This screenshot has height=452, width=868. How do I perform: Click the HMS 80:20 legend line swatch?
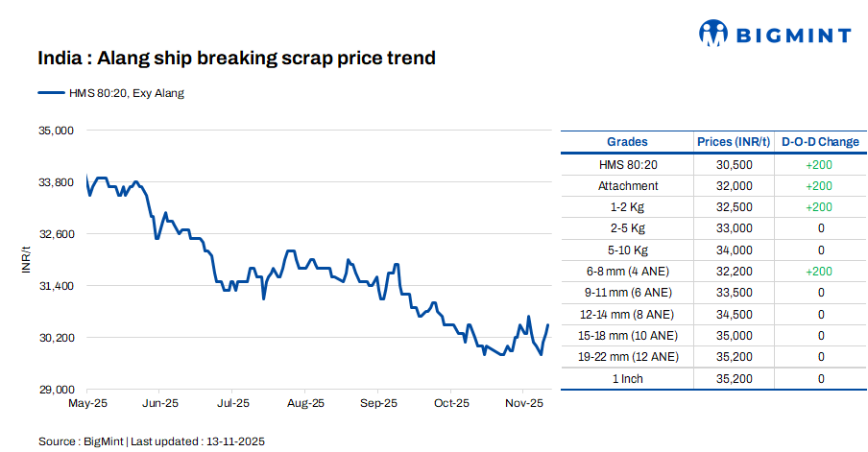tap(51, 93)
